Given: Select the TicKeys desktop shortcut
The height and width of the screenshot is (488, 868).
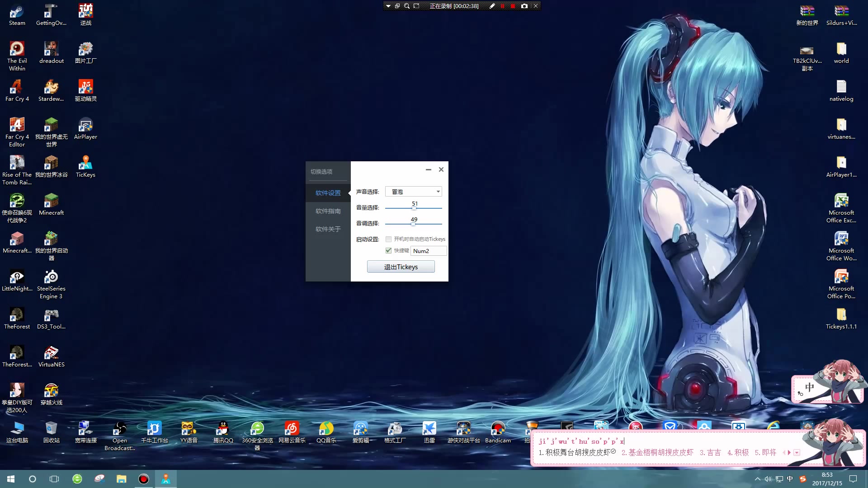Looking at the screenshot, I should 85,166.
